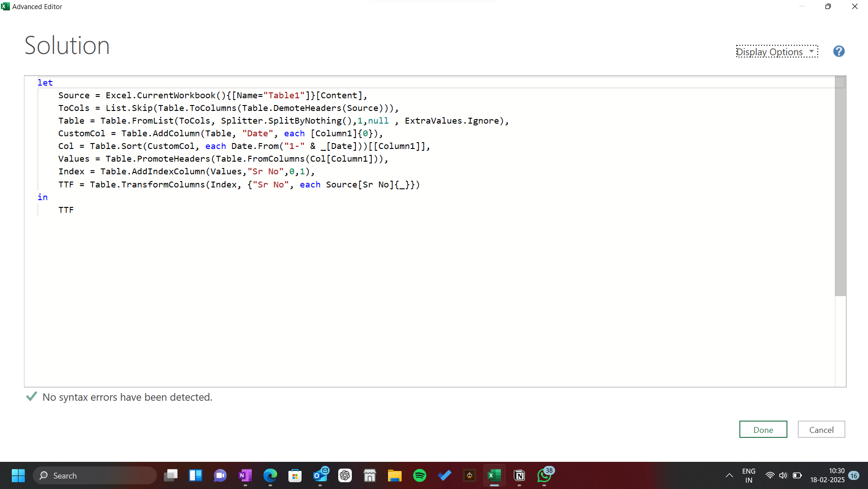Open ChatGPT from the taskbar
Viewport: 868px width, 489px height.
pos(345,475)
